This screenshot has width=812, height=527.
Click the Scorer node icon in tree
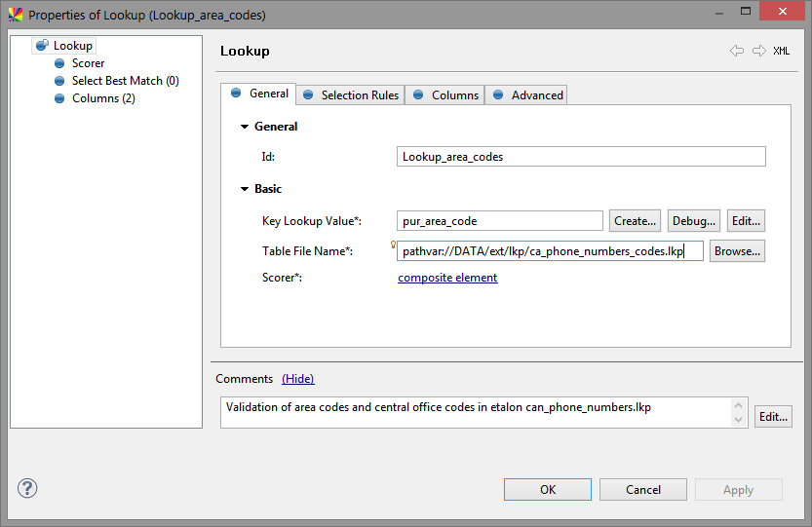coord(61,63)
